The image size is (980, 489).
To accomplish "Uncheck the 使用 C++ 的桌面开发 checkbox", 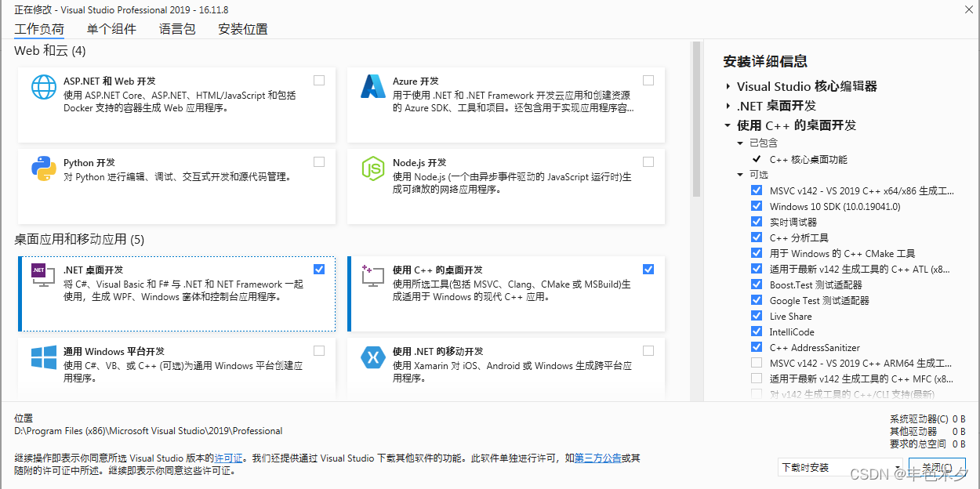I will (648, 269).
